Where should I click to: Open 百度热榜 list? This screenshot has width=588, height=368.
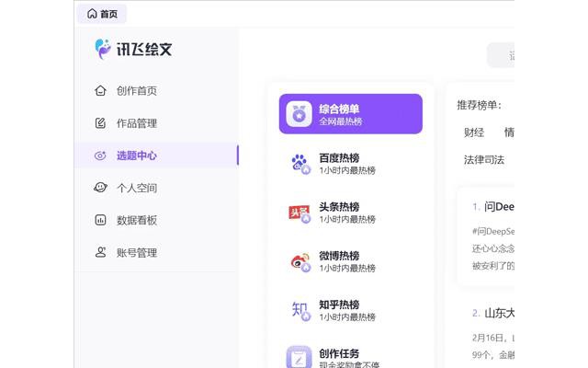[339, 158]
